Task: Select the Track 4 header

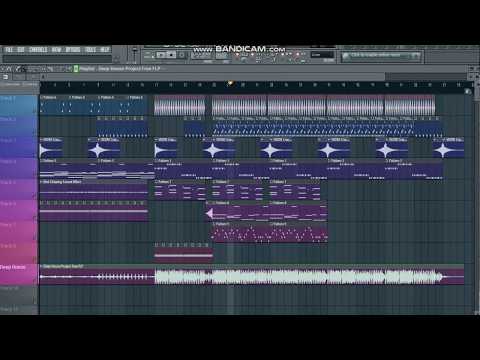Action: point(19,168)
